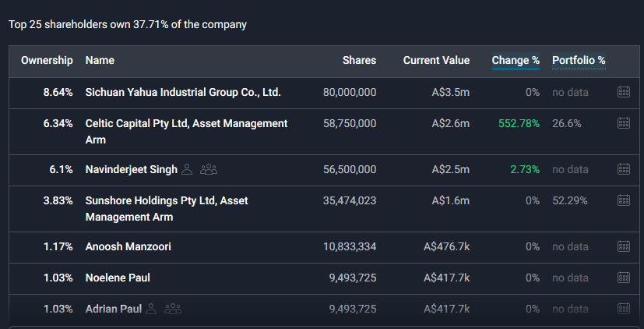The height and width of the screenshot is (329, 644).
Task: Click the Change % column header
Action: pos(516,61)
